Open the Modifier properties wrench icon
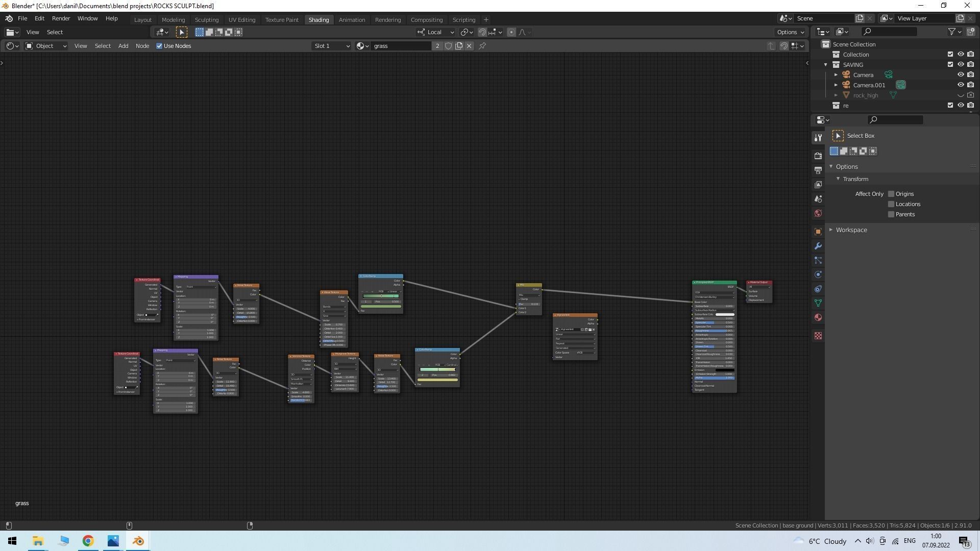Image resolution: width=980 pixels, height=551 pixels. pos(818,246)
